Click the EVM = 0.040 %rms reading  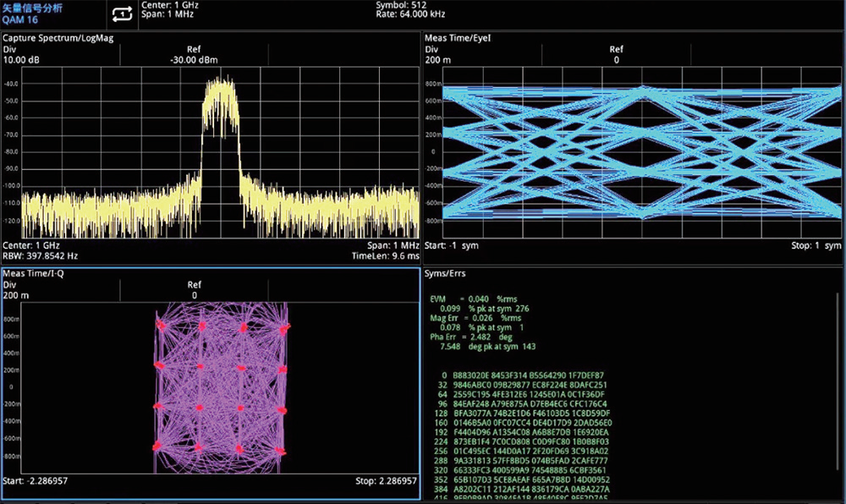tap(473, 299)
